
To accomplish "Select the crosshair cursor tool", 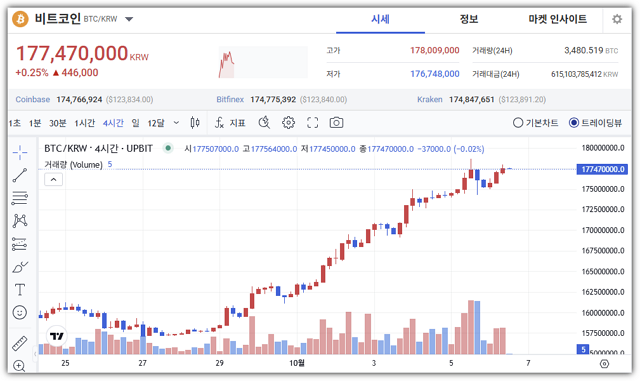I will 20,152.
